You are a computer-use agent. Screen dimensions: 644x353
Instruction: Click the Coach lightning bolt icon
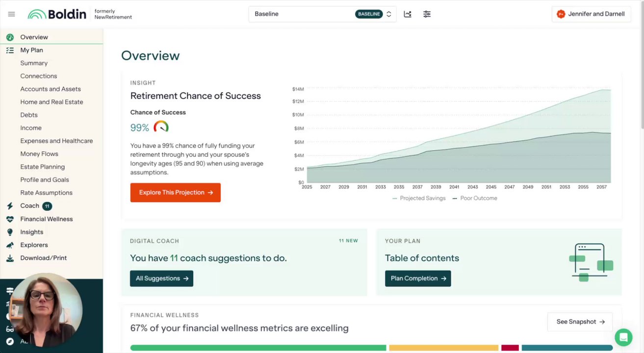tap(10, 206)
